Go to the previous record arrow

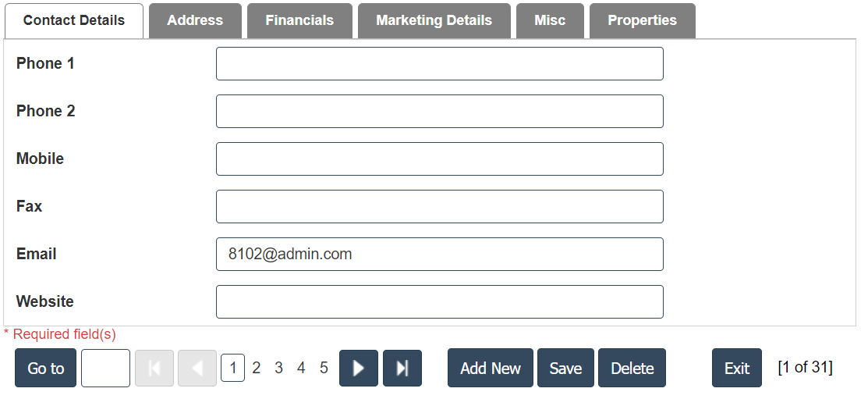tap(197, 369)
